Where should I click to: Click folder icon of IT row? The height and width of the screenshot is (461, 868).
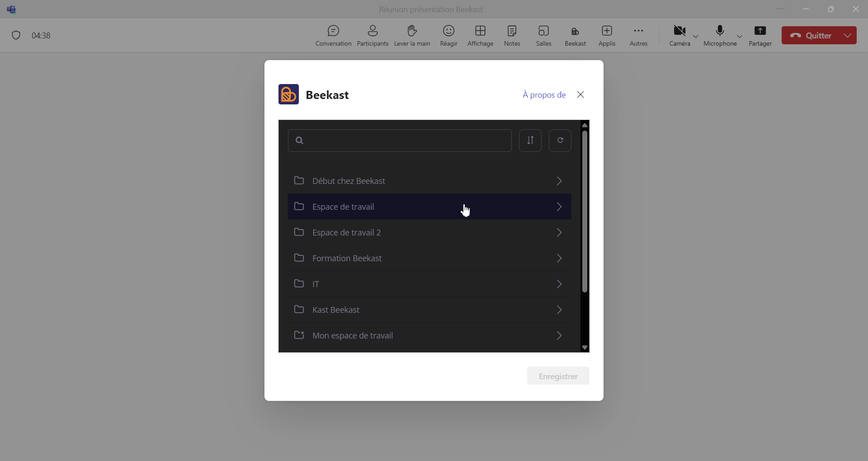coord(299,284)
